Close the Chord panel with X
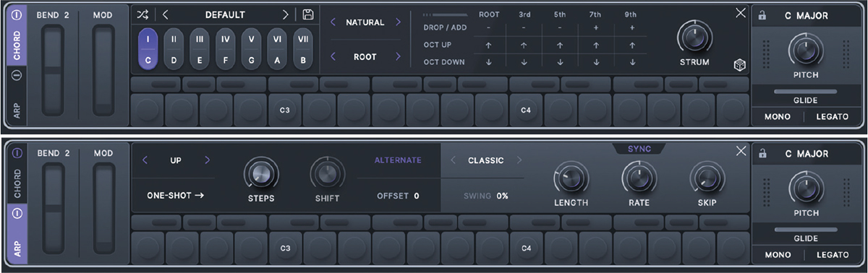 click(x=740, y=12)
